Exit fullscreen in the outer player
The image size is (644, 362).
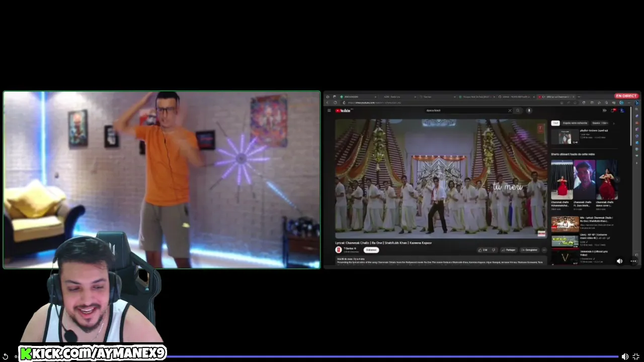(x=636, y=356)
